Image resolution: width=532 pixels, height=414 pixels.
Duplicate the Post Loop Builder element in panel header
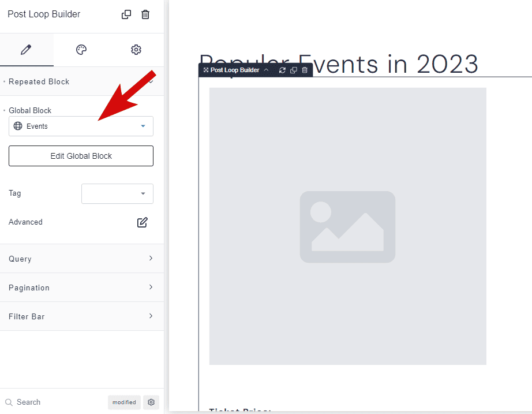tap(126, 14)
